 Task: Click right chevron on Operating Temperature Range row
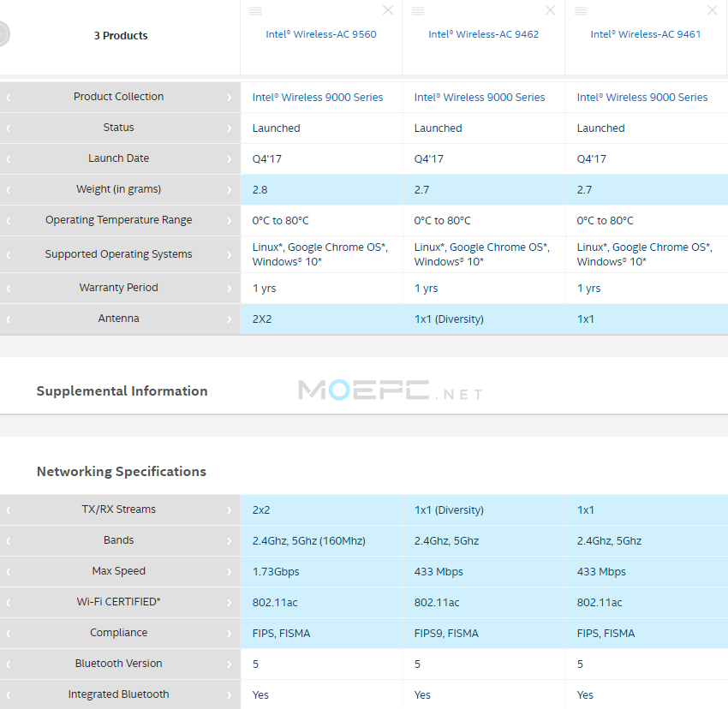pos(229,221)
